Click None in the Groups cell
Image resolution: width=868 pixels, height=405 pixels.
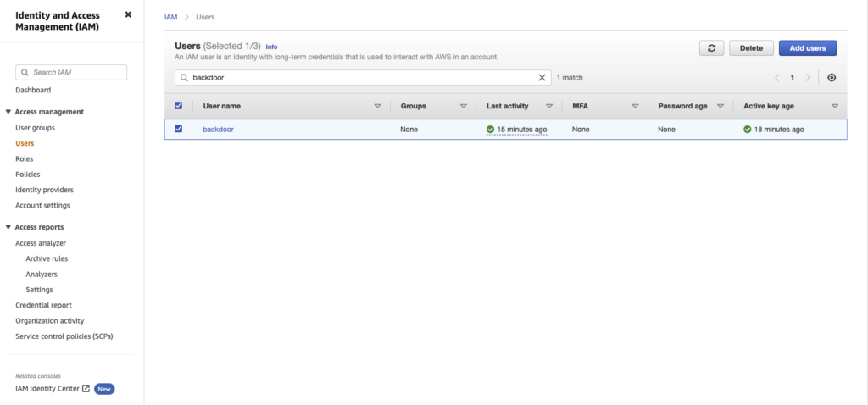[x=409, y=130]
